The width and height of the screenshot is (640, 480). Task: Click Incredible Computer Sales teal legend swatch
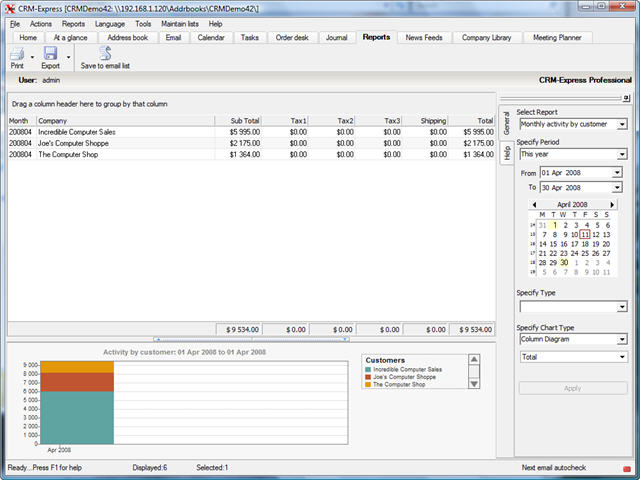(369, 369)
